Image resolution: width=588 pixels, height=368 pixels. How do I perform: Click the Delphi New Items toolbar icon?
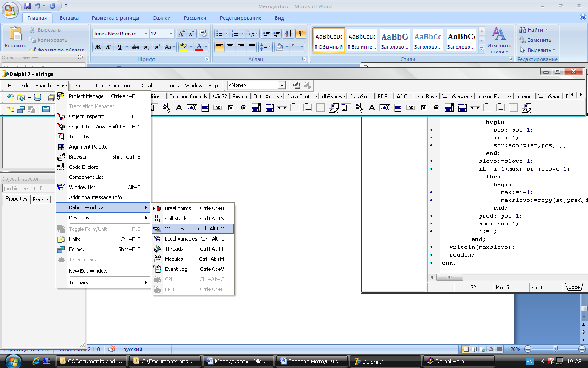[11, 97]
